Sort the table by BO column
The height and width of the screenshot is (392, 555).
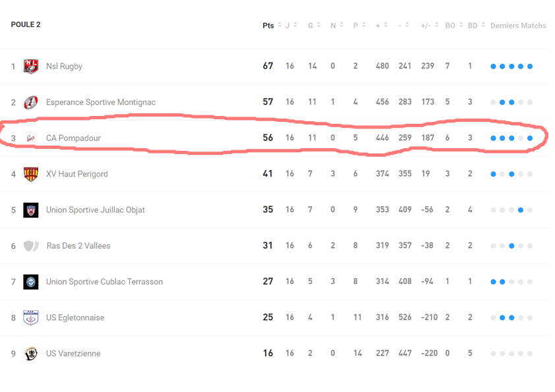point(450,26)
